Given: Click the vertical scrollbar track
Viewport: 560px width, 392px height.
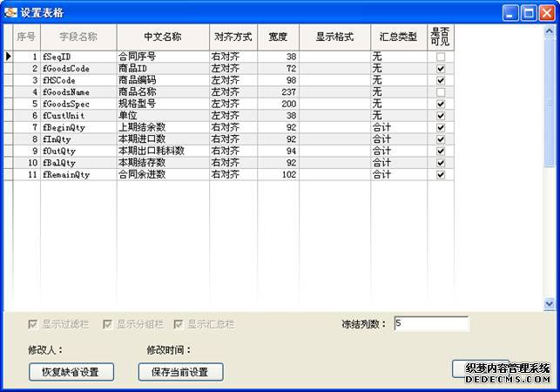Looking at the screenshot, I should [549, 218].
